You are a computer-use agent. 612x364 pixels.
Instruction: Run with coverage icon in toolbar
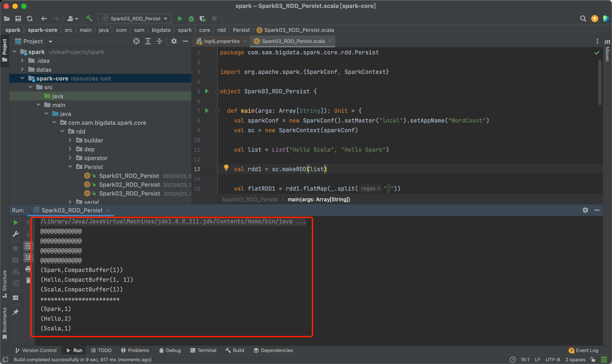[203, 19]
